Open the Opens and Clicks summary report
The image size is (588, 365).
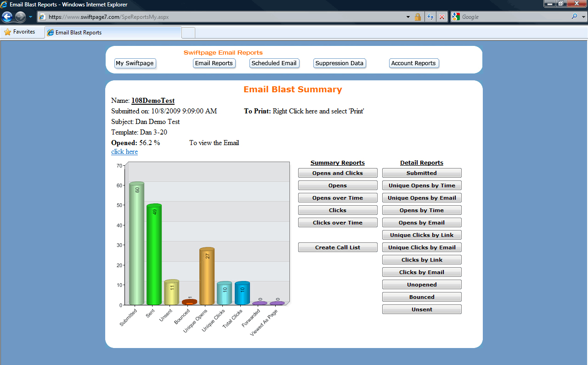[338, 173]
